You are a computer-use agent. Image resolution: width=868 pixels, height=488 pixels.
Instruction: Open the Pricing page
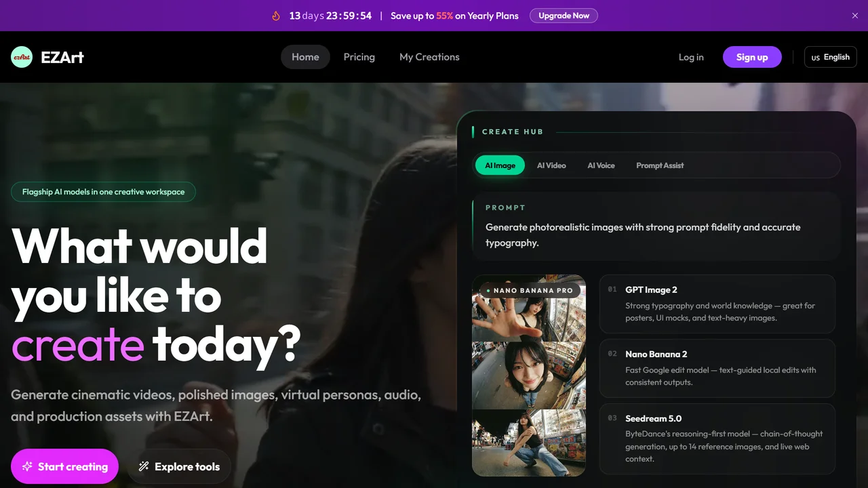[x=359, y=57]
